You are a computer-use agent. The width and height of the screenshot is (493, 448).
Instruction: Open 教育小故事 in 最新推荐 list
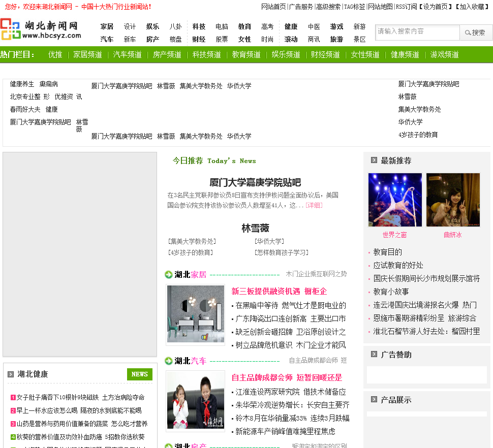point(391,292)
